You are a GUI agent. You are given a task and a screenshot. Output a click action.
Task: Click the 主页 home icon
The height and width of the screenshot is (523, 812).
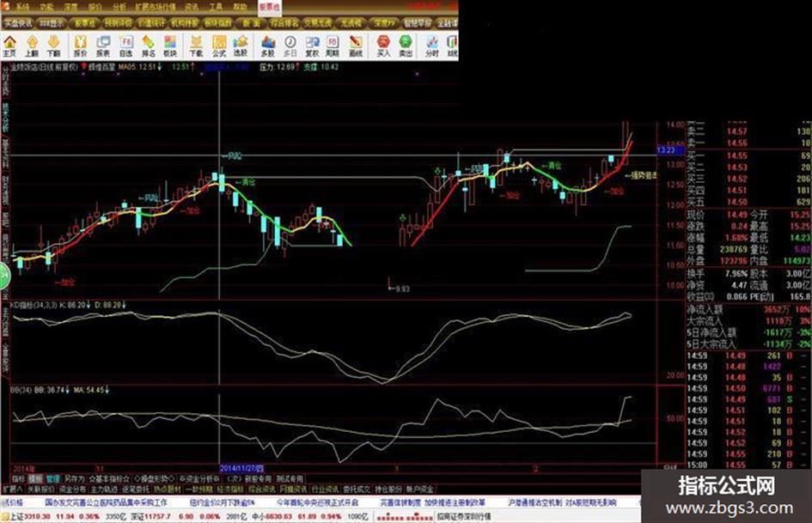9,46
